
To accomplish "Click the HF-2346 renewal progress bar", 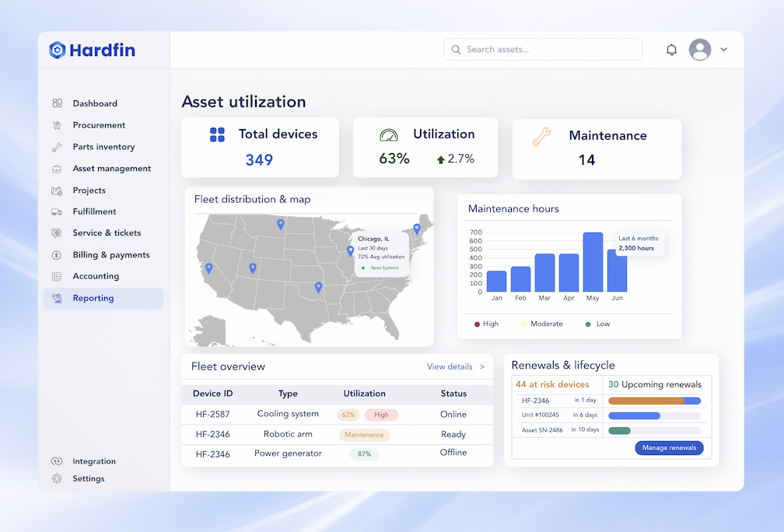I will click(654, 401).
